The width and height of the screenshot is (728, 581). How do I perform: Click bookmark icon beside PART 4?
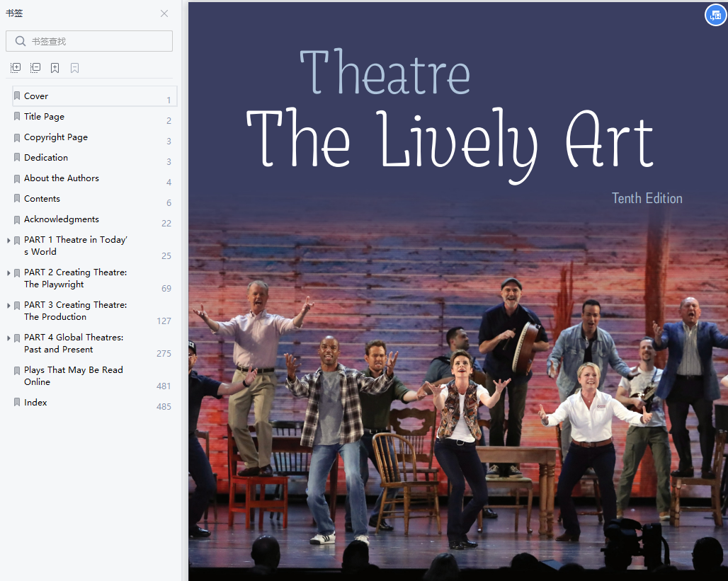17,338
